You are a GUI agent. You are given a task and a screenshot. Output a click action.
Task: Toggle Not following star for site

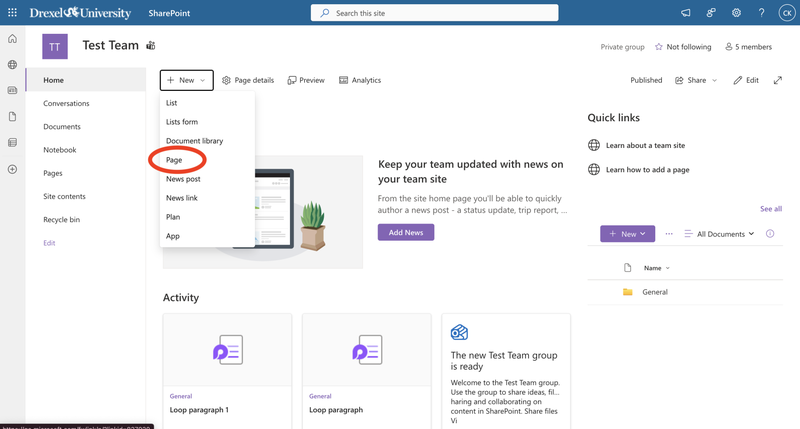(683, 47)
